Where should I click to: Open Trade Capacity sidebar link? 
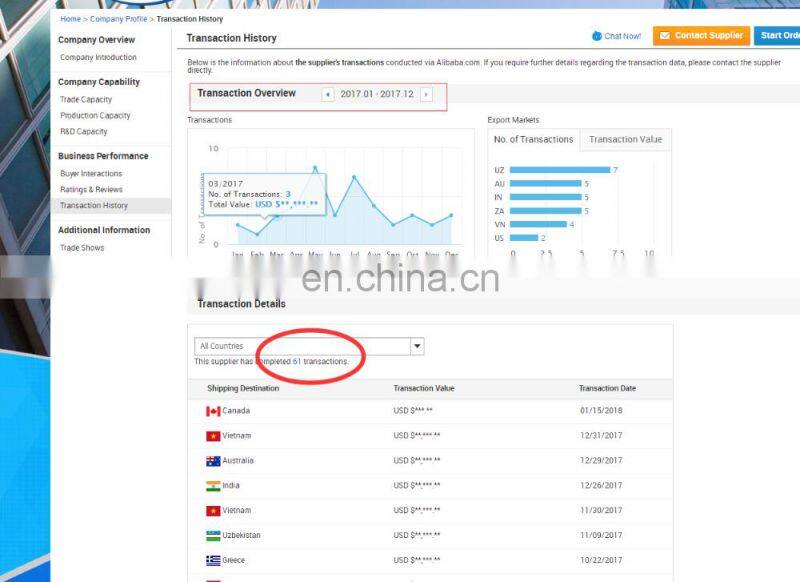86,100
